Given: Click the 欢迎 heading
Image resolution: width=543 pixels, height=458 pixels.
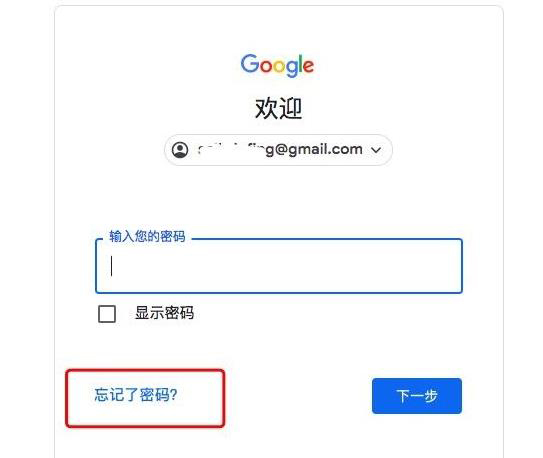Looking at the screenshot, I should pos(278,109).
